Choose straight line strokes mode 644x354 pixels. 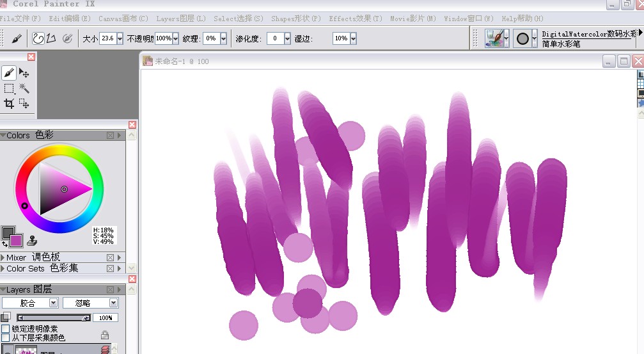click(51, 38)
